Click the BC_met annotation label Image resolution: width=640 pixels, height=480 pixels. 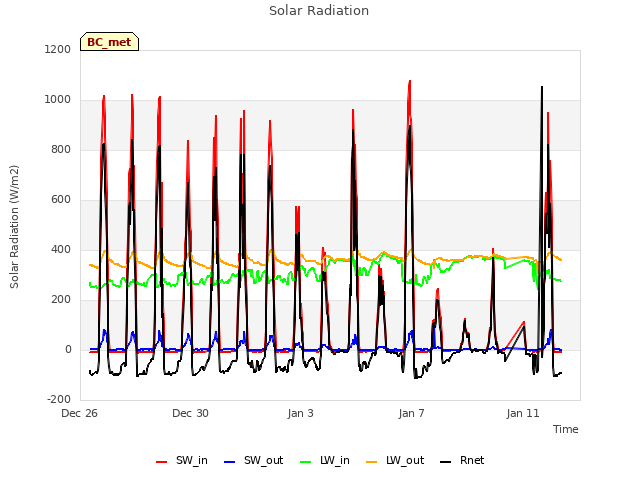109,42
